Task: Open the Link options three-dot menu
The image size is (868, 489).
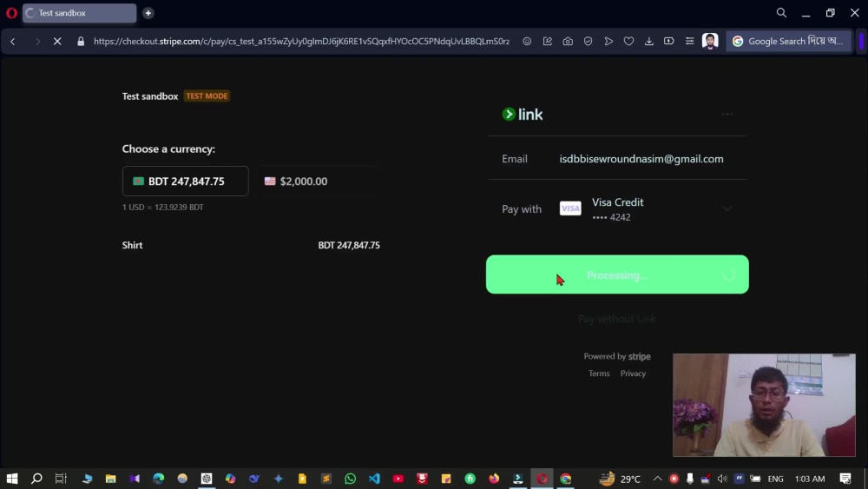Action: pyautogui.click(x=727, y=114)
